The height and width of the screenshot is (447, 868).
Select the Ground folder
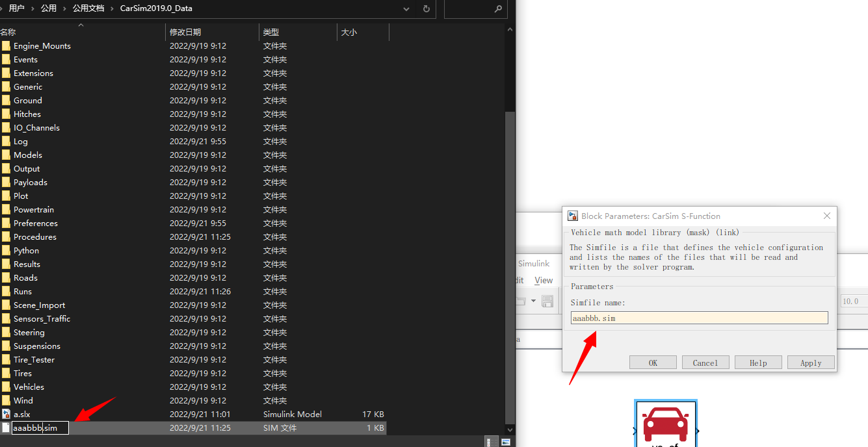tap(27, 101)
